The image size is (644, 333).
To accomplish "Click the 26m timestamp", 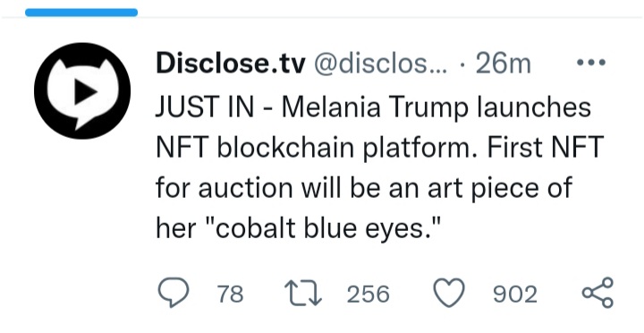I will point(503,64).
